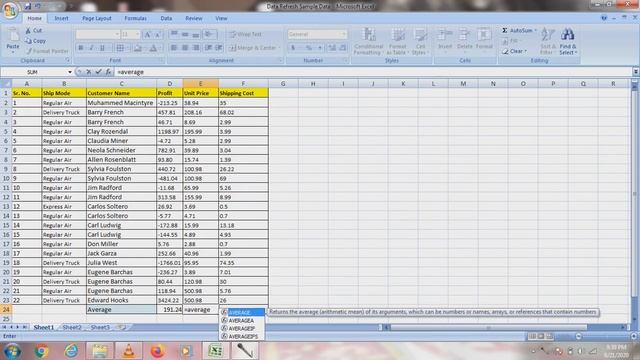The image size is (640, 360).
Task: Expand the formula bar
Action: [x=636, y=72]
